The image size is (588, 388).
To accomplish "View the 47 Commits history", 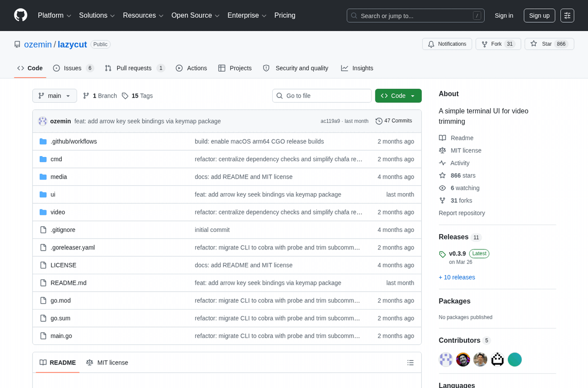I will tap(394, 121).
